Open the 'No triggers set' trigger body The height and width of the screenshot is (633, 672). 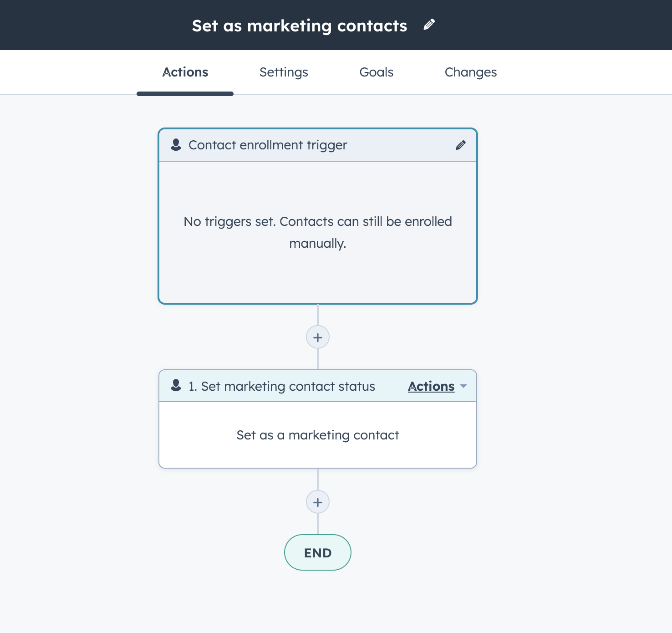tap(318, 232)
